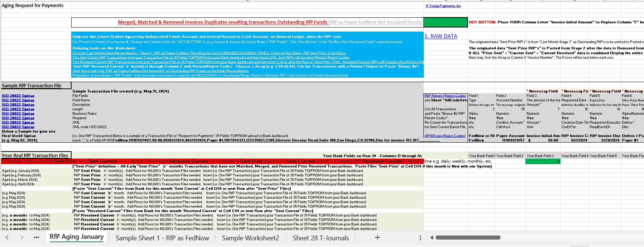This screenshot has height=247, width=644.
Task: Open ISO 20022 Syntax link beside Field Name
Action: pos(18,100)
